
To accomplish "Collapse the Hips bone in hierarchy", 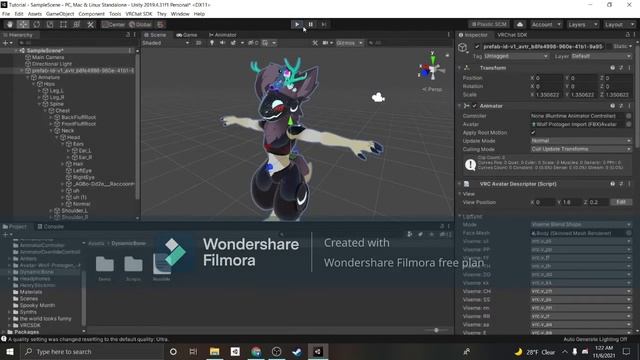I will click(34, 84).
